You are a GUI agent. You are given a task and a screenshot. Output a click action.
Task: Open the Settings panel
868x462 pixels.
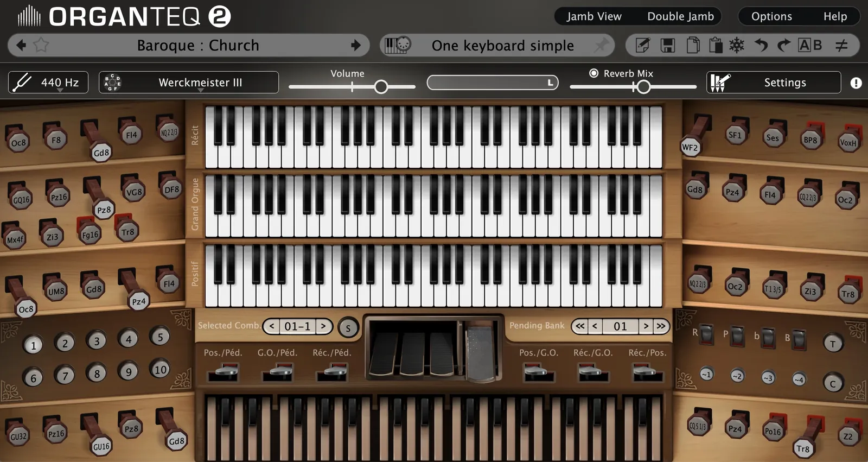tap(774, 83)
